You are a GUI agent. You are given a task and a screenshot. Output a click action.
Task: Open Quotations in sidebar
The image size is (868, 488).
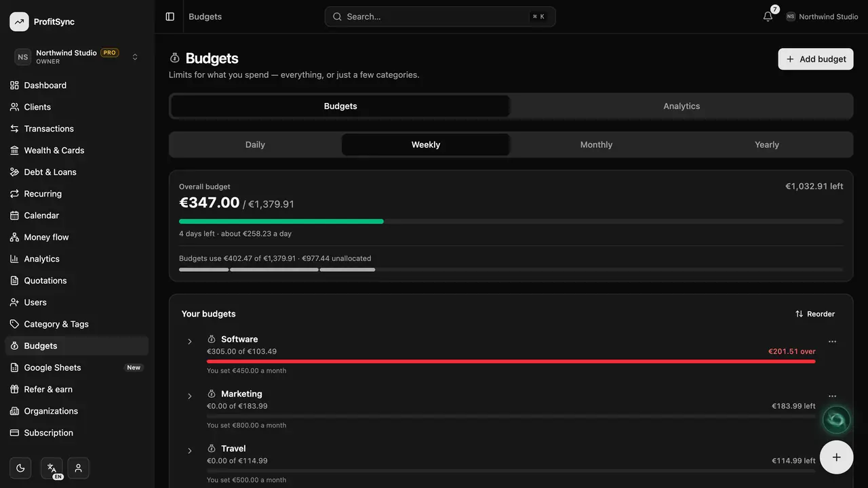[x=77, y=281]
